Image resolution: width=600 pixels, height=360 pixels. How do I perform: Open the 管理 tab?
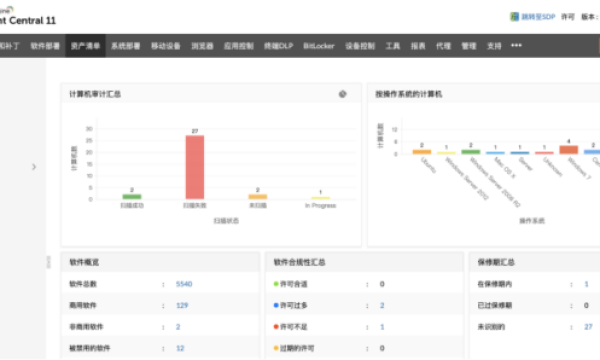click(x=468, y=46)
